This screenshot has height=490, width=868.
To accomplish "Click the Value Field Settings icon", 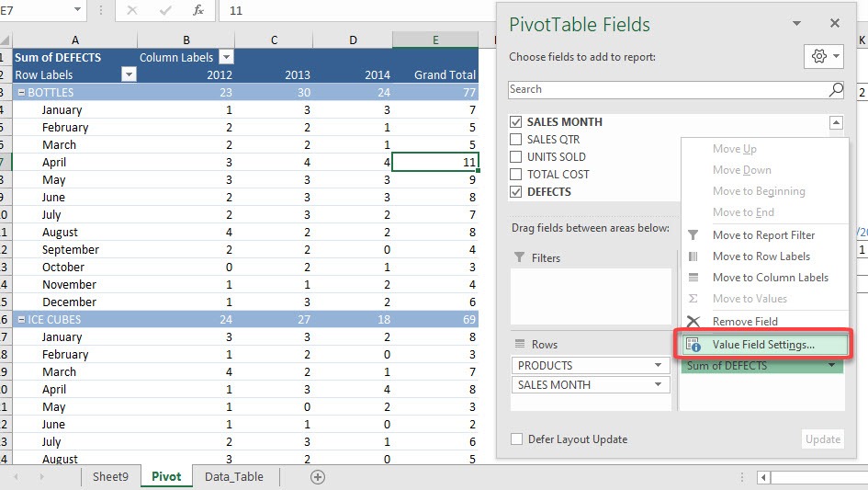I will click(x=693, y=345).
